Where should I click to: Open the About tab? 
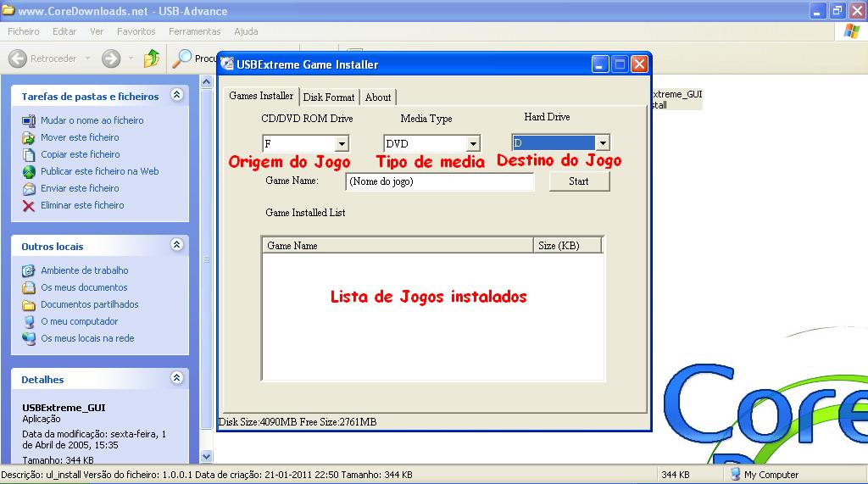click(378, 97)
